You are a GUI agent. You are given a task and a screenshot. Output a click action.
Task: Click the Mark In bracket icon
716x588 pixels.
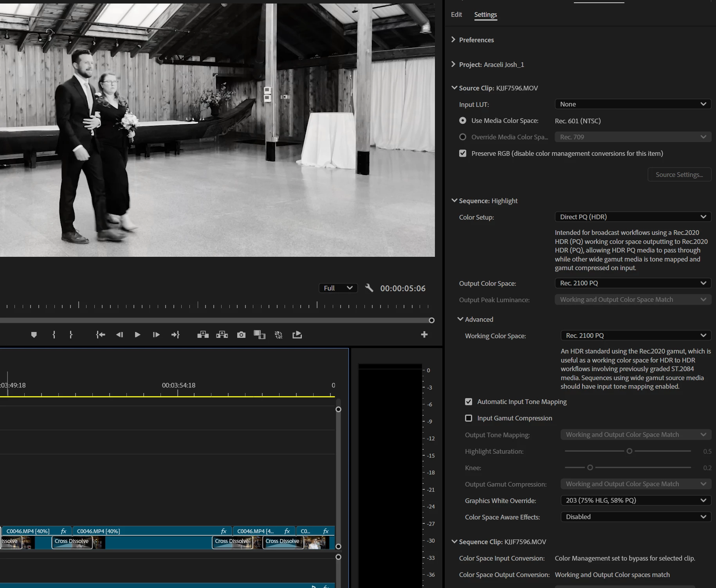click(x=54, y=335)
